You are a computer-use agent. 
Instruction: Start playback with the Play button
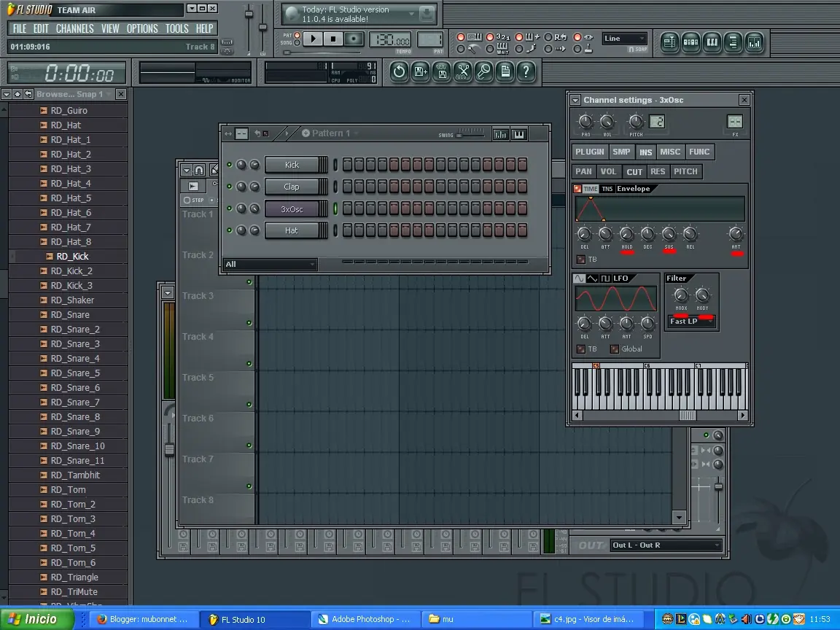[314, 39]
